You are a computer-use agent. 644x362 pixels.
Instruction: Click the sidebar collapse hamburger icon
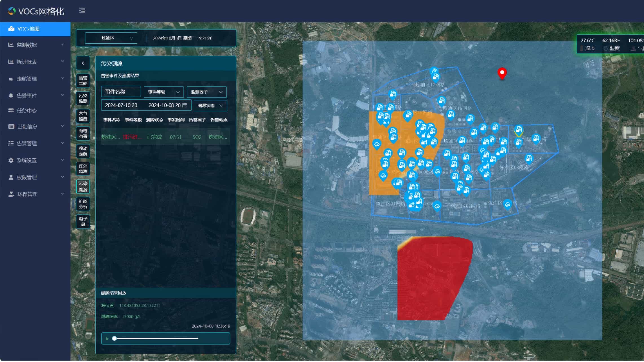coord(82,11)
